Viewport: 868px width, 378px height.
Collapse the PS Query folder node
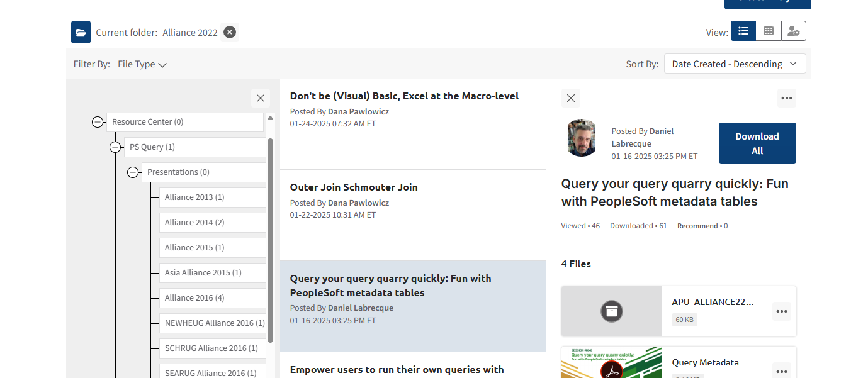tap(115, 147)
